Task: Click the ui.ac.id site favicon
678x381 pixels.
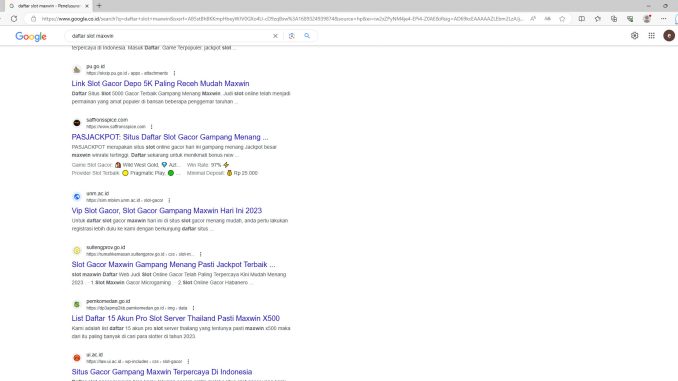Action: (77, 358)
